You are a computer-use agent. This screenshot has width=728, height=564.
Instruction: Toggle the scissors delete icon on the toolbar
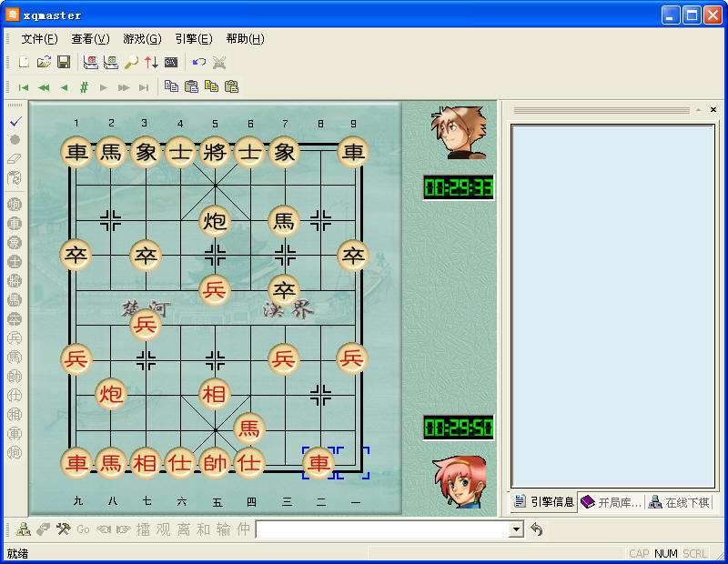point(218,62)
